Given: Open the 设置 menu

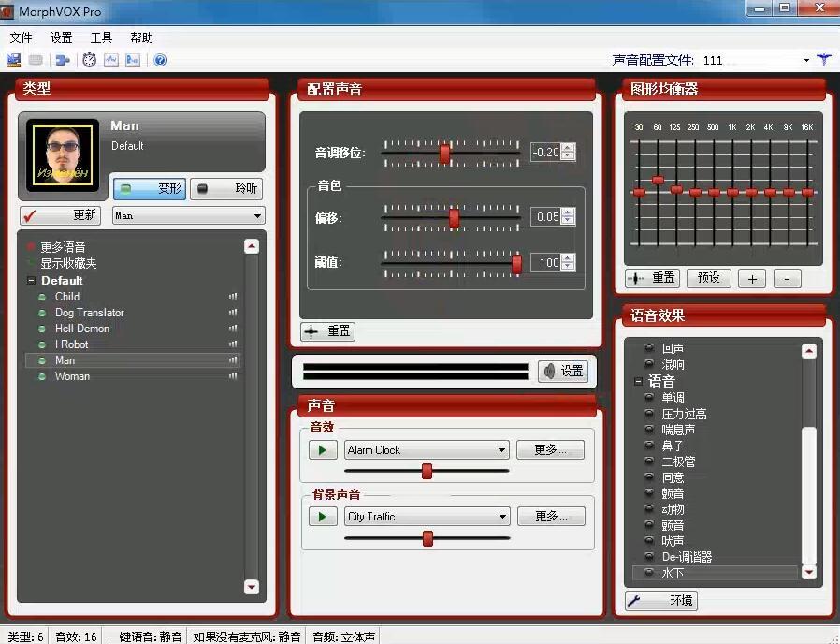Looking at the screenshot, I should (x=61, y=37).
